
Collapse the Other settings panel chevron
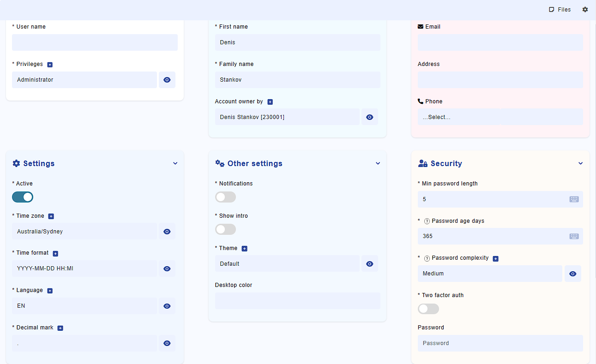378,163
